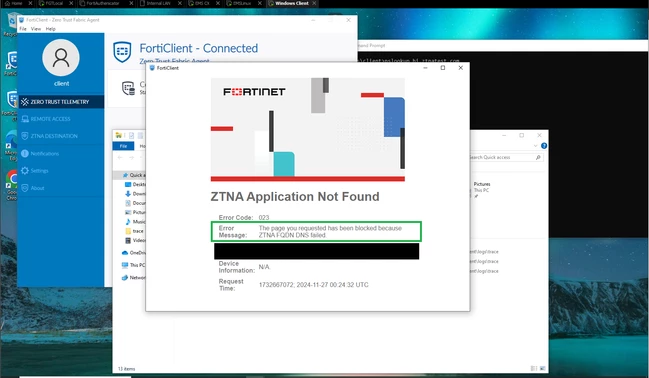Click Explorer large icons view button
Viewport: 649px width, 378px height.
(543, 368)
